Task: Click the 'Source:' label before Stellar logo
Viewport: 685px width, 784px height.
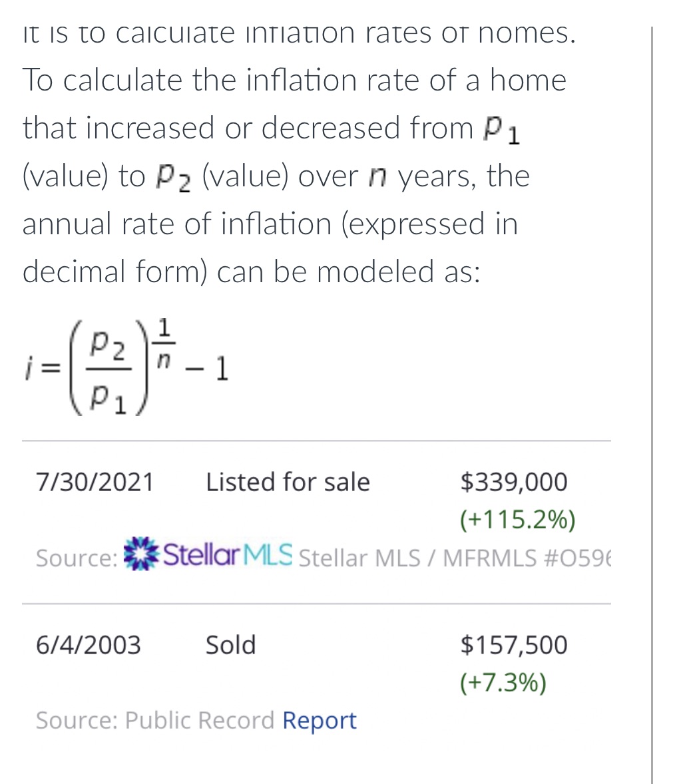Action: click(77, 558)
